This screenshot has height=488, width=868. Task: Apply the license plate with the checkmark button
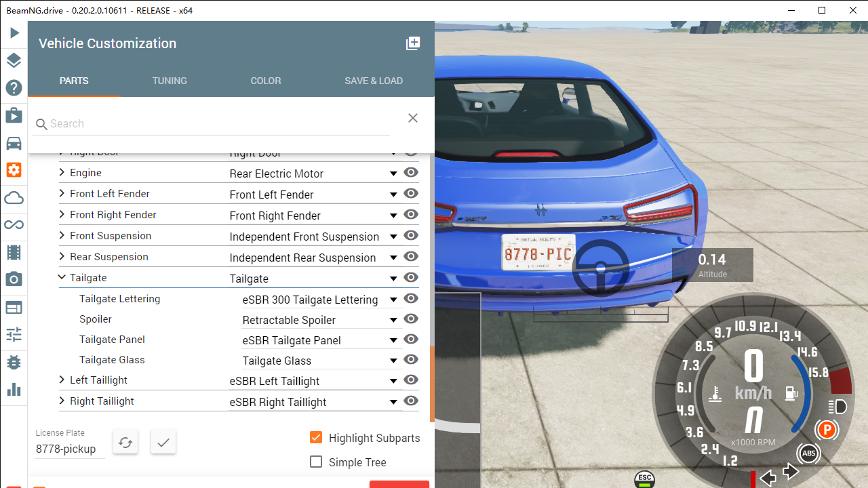pos(163,443)
